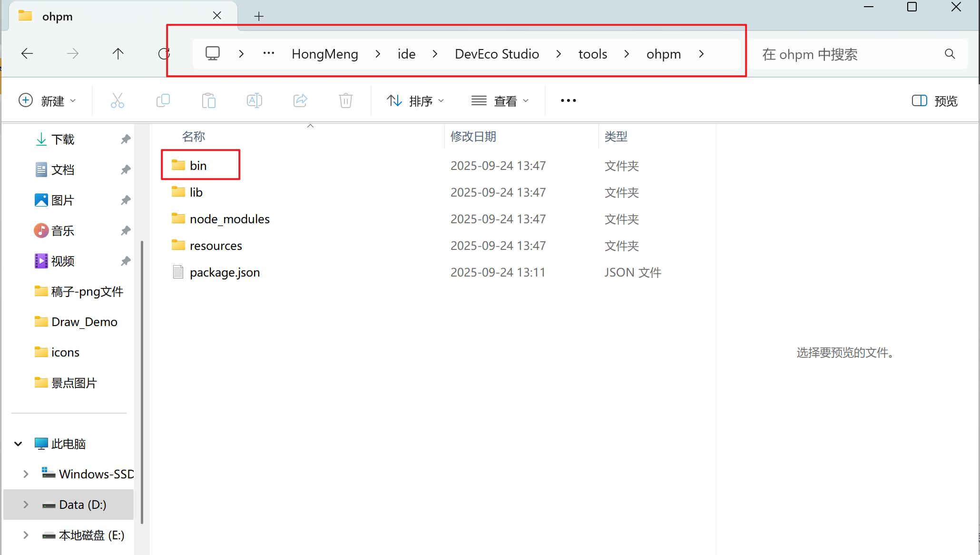Click the Cut scissors icon
The image size is (980, 555).
click(x=117, y=100)
